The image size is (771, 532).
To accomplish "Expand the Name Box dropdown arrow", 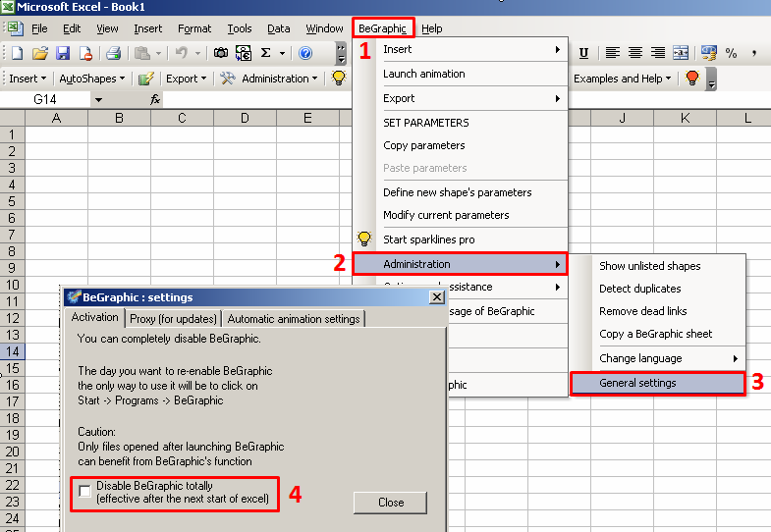I will [98, 99].
